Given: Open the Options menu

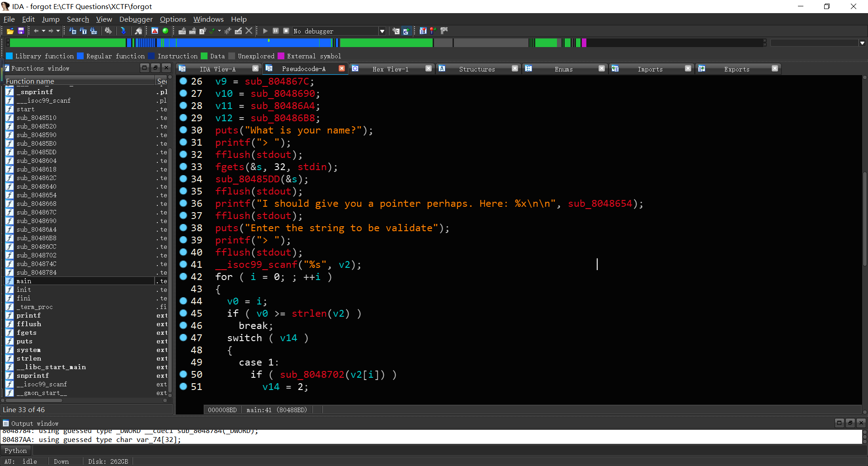Looking at the screenshot, I should pyautogui.click(x=173, y=19).
